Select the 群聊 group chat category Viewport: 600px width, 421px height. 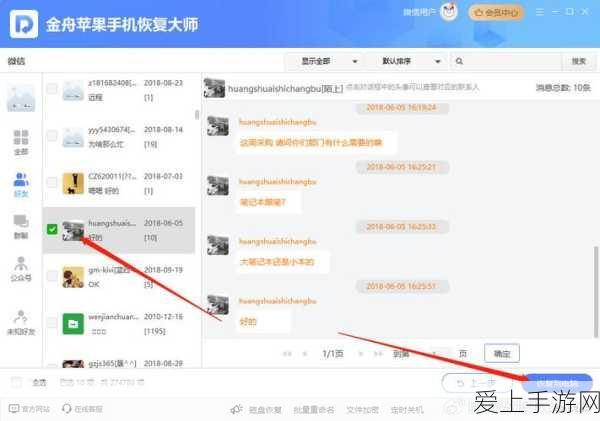pyautogui.click(x=21, y=227)
